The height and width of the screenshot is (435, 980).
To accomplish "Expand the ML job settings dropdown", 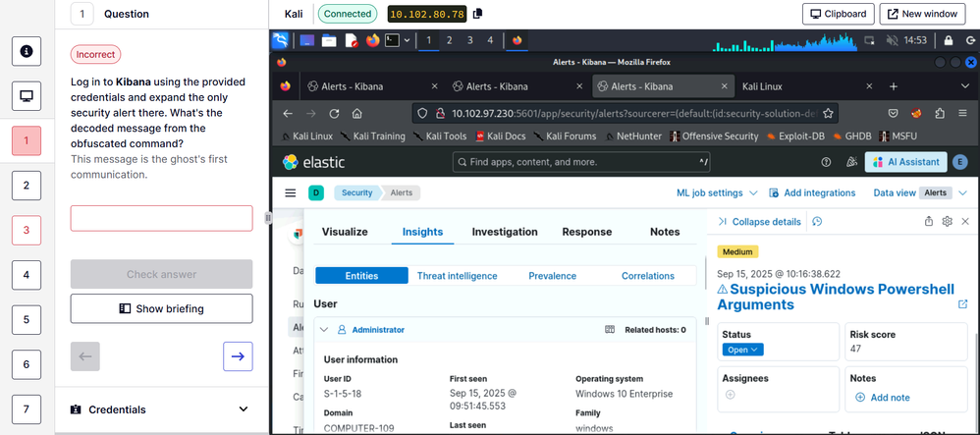I will pyautogui.click(x=716, y=193).
